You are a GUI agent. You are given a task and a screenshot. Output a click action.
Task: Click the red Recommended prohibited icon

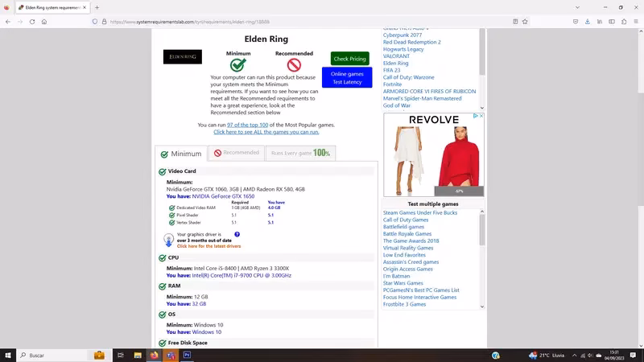[x=294, y=65]
